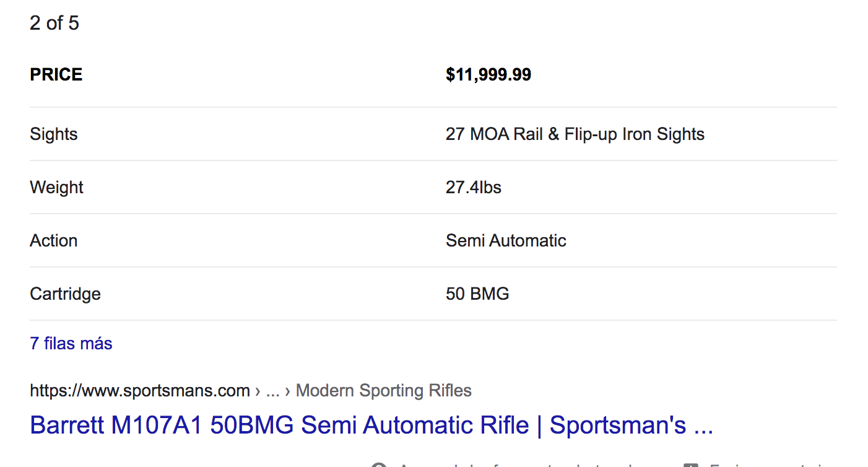868x467 pixels.
Task: Click the Sights row label
Action: [x=54, y=134]
